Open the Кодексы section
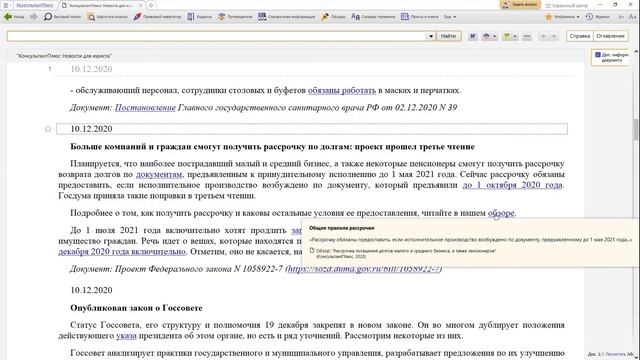The height and width of the screenshot is (360, 640). pos(200,17)
